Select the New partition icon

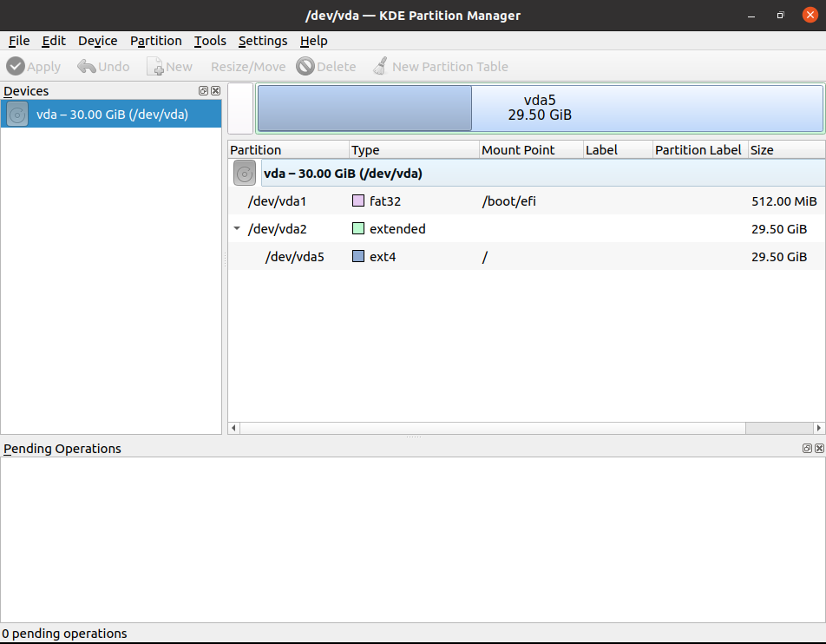152,66
